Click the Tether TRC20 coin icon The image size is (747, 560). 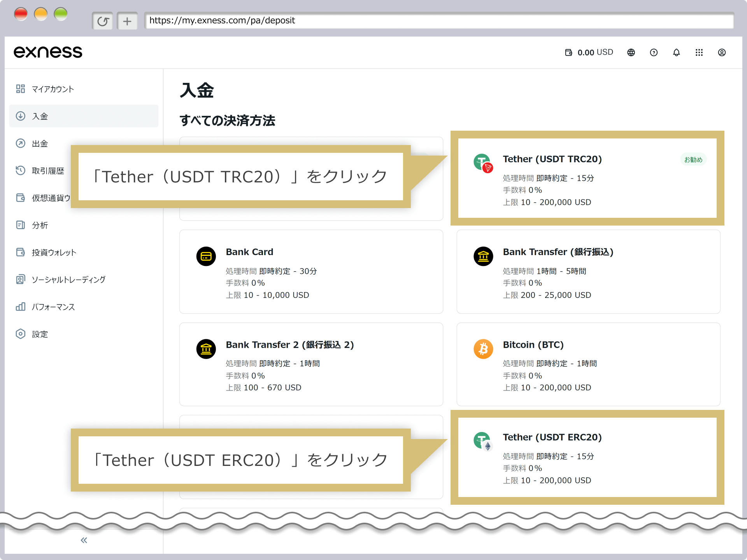(483, 163)
